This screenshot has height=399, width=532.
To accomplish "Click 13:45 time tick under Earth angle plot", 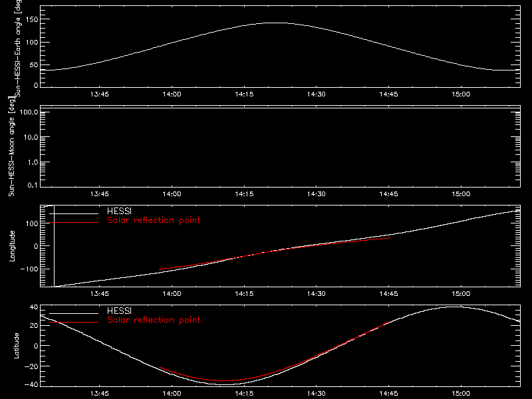I will (99, 94).
